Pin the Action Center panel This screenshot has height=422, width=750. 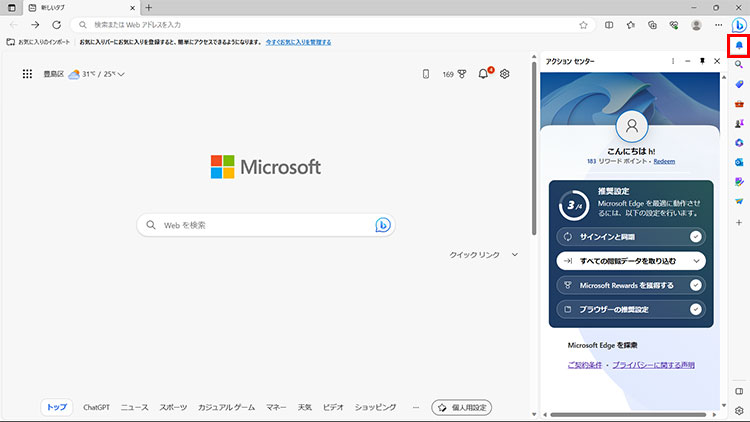tap(702, 61)
